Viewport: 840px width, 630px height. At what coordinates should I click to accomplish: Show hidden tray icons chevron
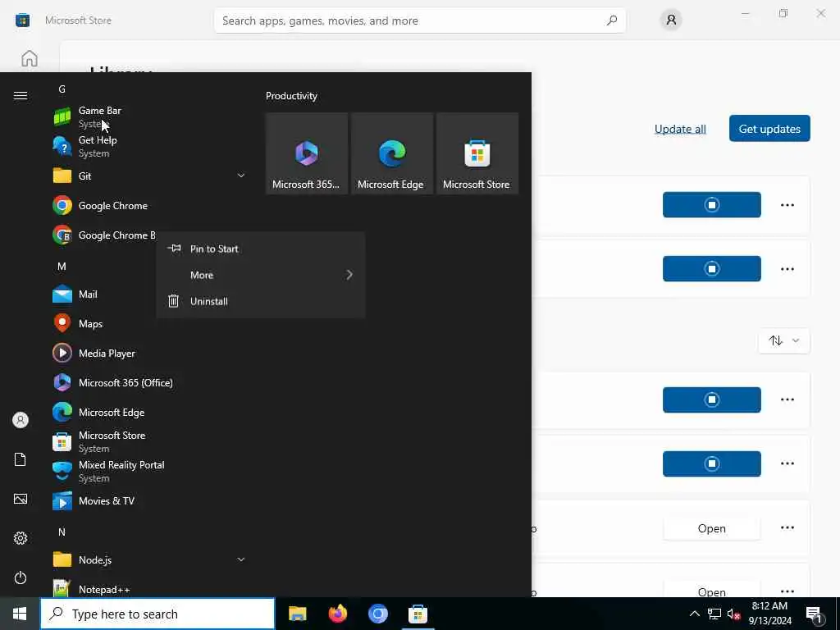(694, 614)
